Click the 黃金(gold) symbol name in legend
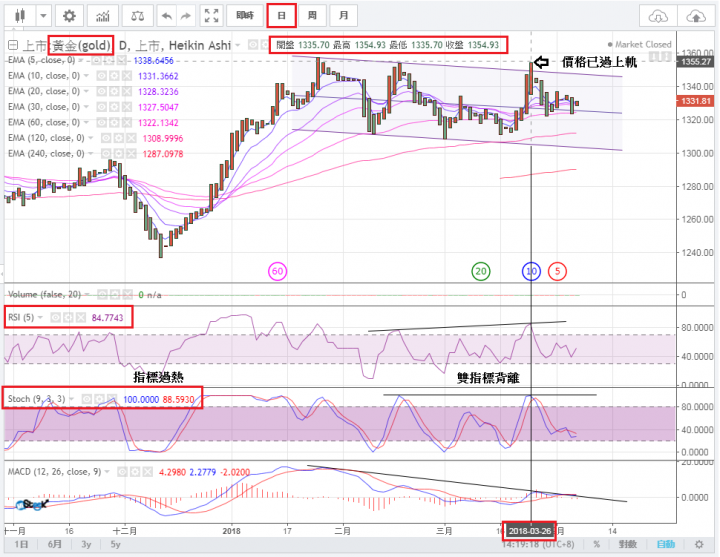The height and width of the screenshot is (557, 720). [81, 45]
